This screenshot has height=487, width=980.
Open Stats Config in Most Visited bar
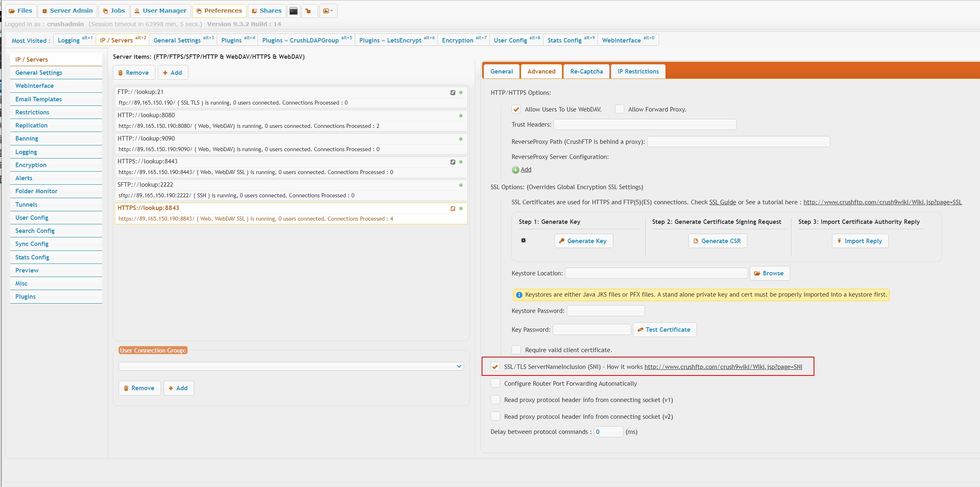pos(571,40)
